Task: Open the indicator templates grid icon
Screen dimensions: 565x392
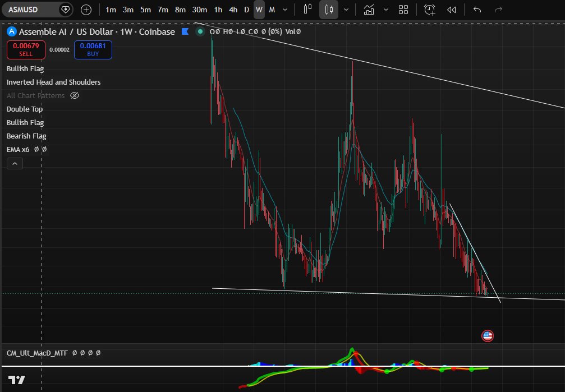Action: tap(403, 10)
